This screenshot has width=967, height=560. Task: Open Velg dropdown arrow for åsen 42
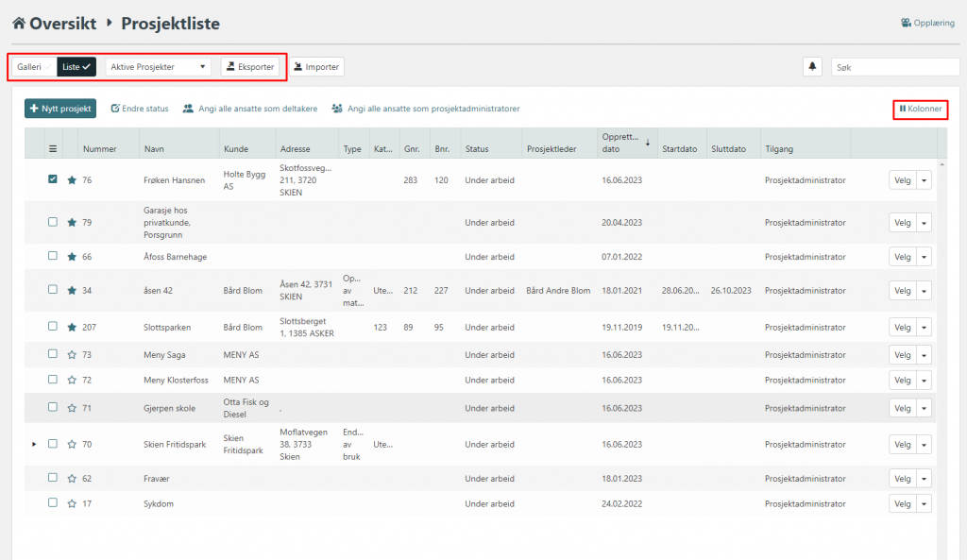point(924,290)
